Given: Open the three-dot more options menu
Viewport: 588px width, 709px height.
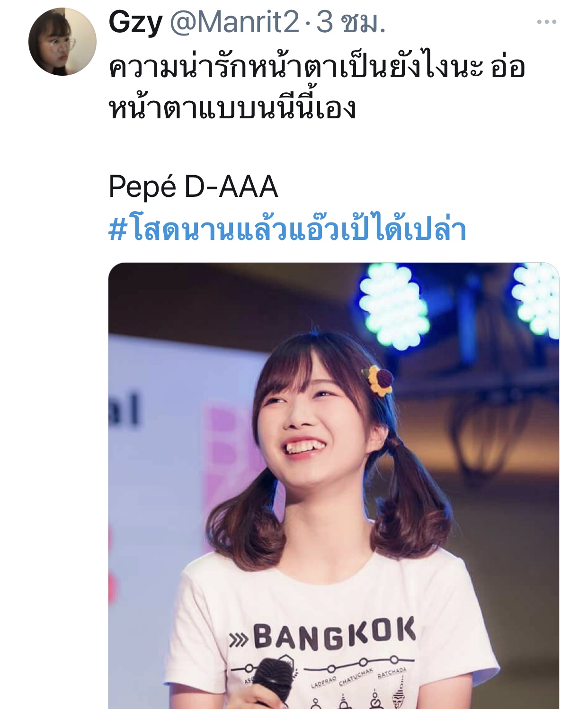Looking at the screenshot, I should click(546, 22).
